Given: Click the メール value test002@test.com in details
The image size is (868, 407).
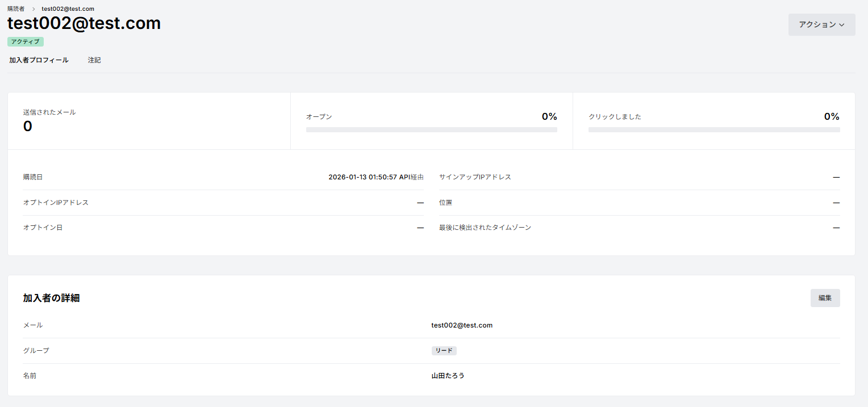Looking at the screenshot, I should click(462, 325).
